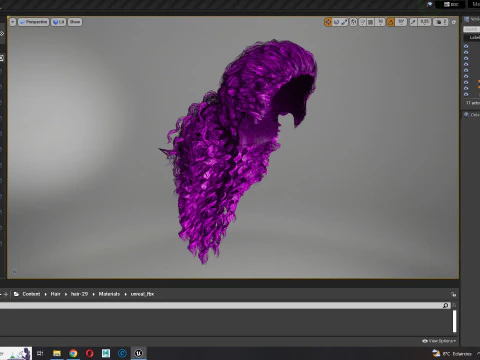Click the square panel icon in left sidebar
480x360 pixels.
2,58
